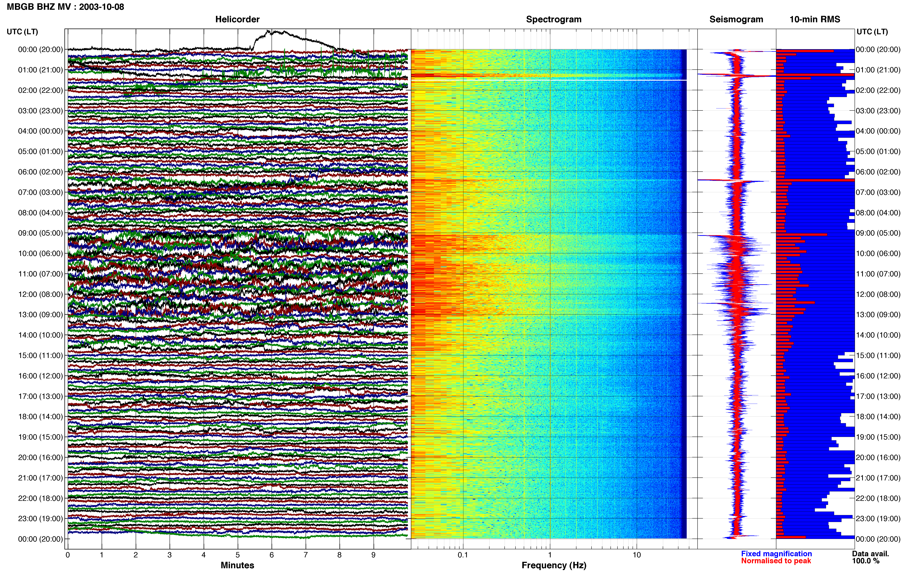This screenshot has width=924, height=578.
Task: Click the left 15:00 (11:00) time label
Action: 41,356
